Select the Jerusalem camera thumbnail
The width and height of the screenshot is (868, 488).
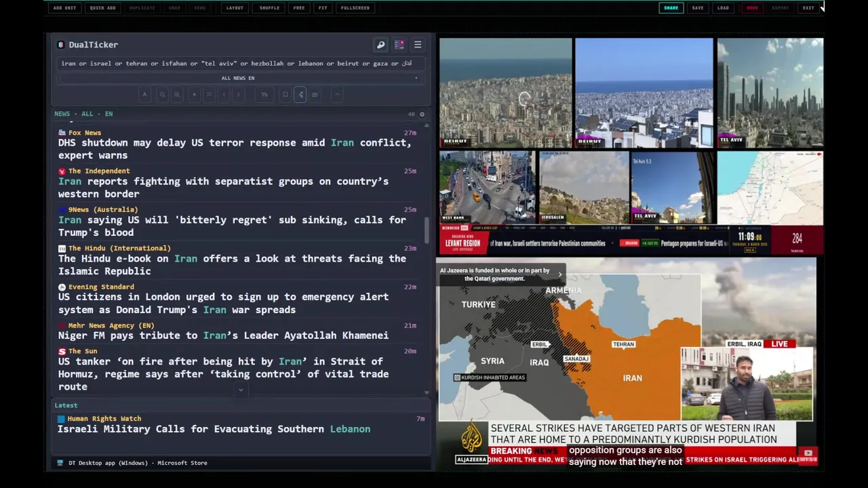coord(584,188)
